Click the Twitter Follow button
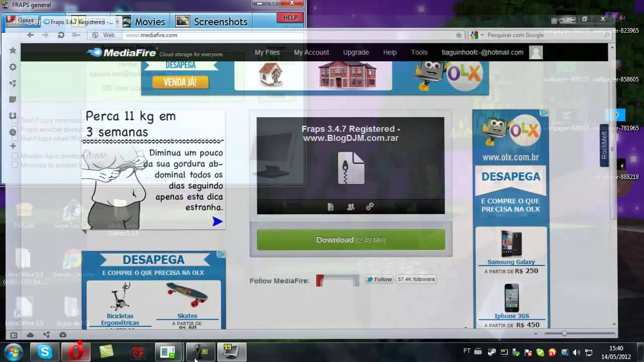The height and width of the screenshot is (362, 644). pyautogui.click(x=379, y=279)
